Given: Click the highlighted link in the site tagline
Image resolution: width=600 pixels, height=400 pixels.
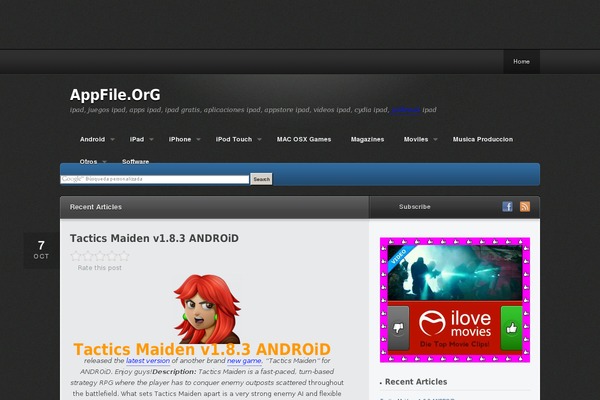Looking at the screenshot, I should (x=406, y=110).
